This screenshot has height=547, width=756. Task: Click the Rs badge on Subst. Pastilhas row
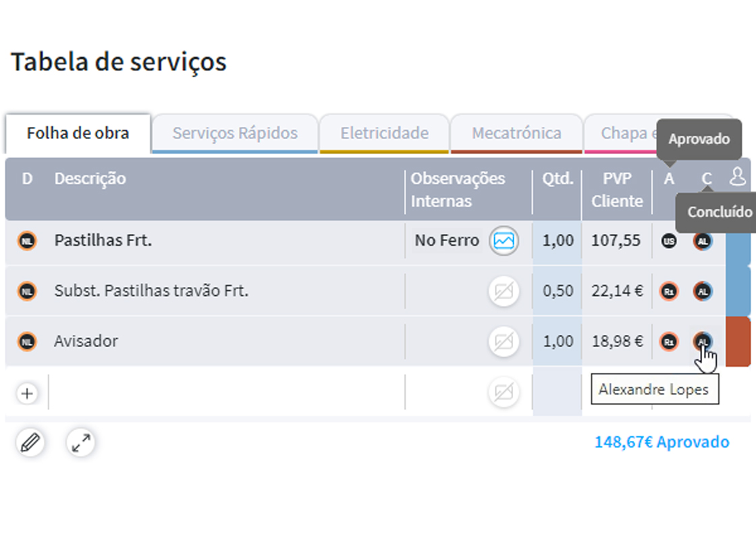coord(668,291)
